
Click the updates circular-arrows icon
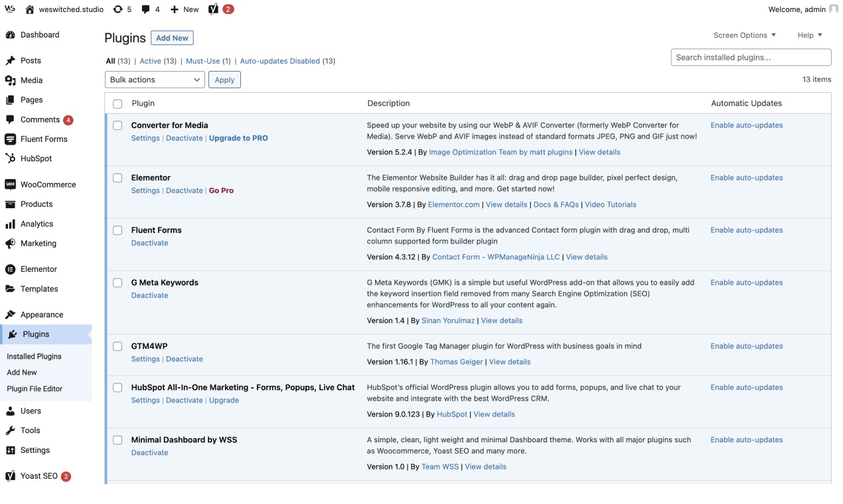[117, 9]
